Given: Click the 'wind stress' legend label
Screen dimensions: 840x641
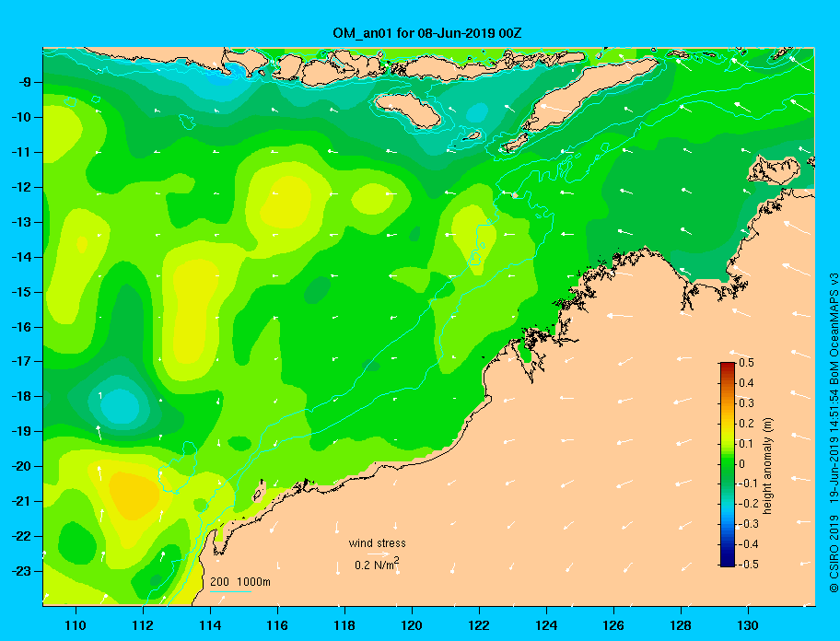Looking at the screenshot, I should tap(377, 543).
